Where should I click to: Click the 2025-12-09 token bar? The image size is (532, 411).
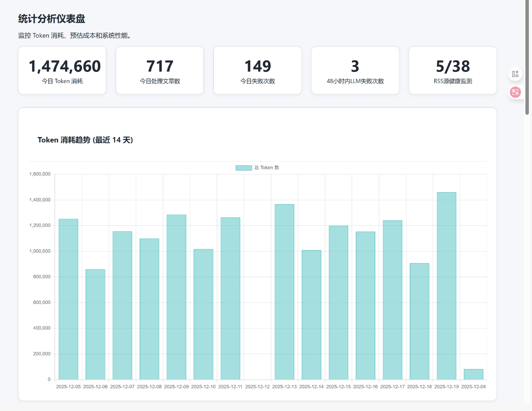coord(176,297)
